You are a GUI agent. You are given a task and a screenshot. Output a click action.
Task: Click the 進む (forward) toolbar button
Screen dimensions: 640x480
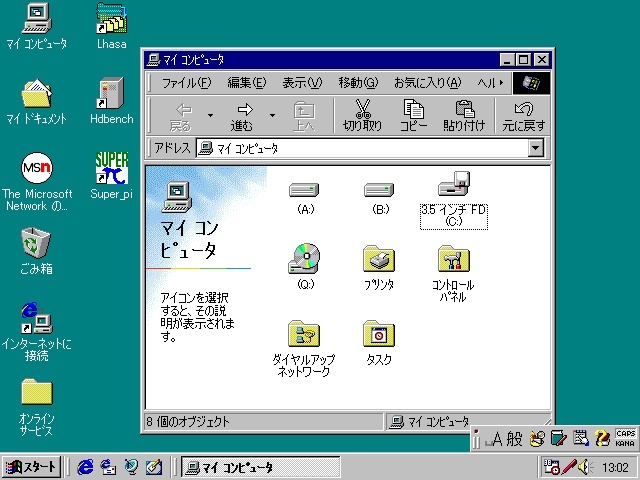pos(242,116)
